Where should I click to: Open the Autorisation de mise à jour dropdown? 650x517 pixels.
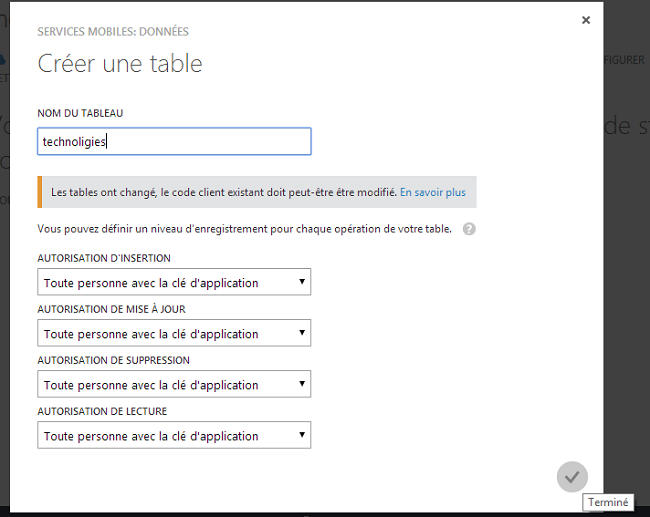pos(174,334)
